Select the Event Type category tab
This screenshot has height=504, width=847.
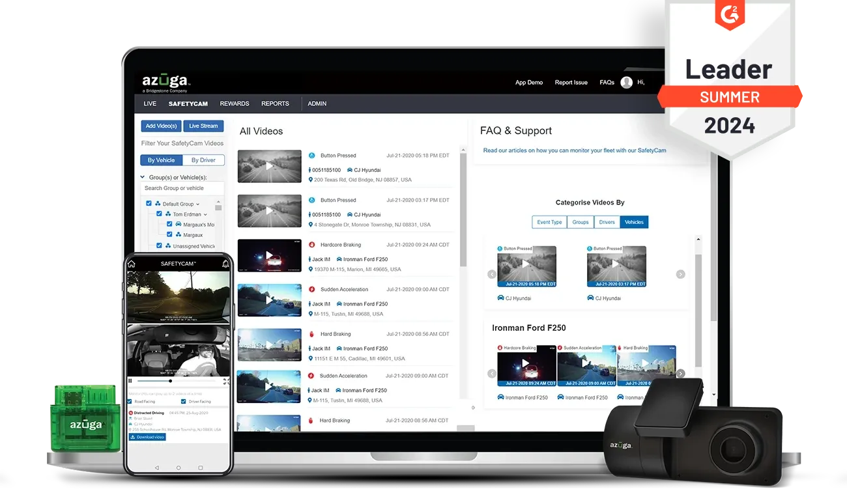pyautogui.click(x=549, y=221)
